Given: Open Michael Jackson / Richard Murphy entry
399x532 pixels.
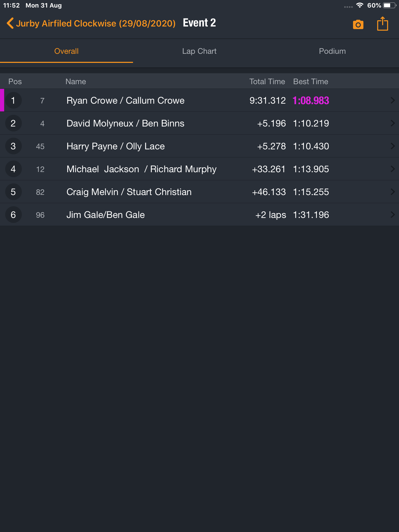Looking at the screenshot, I should click(199, 169).
